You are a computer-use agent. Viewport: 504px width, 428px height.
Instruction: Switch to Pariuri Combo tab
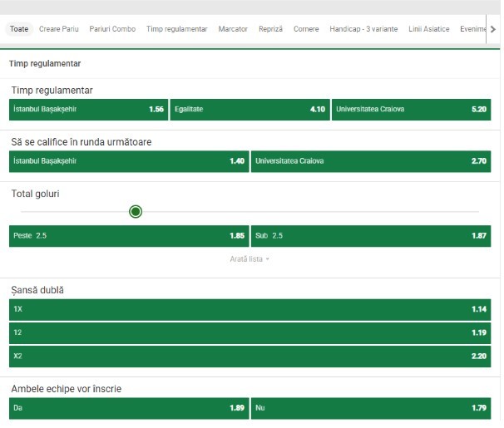(x=112, y=29)
